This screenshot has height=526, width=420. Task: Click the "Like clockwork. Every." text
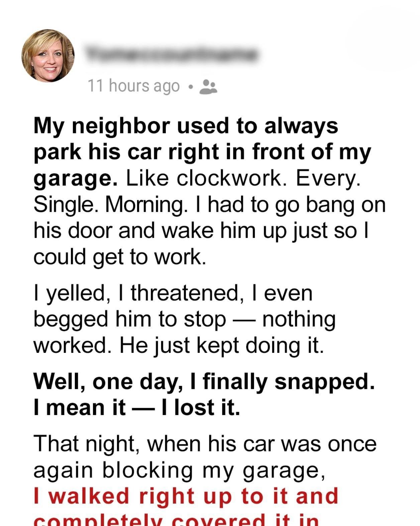pyautogui.click(x=243, y=178)
